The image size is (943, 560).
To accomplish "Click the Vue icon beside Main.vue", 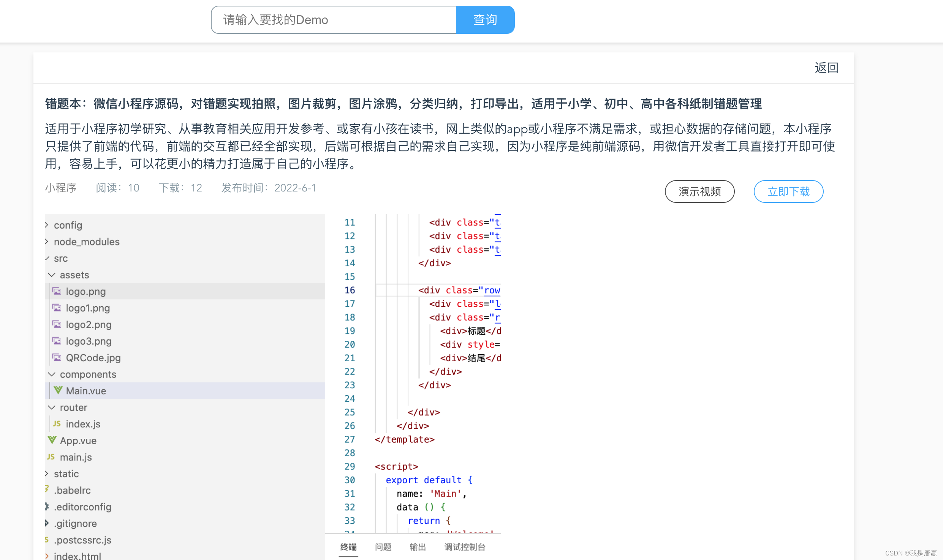I will click(58, 391).
